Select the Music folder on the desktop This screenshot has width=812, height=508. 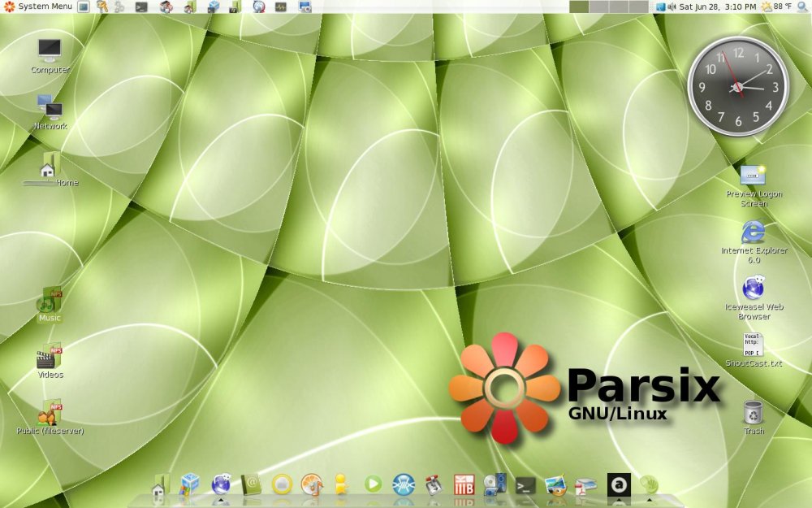coord(50,305)
